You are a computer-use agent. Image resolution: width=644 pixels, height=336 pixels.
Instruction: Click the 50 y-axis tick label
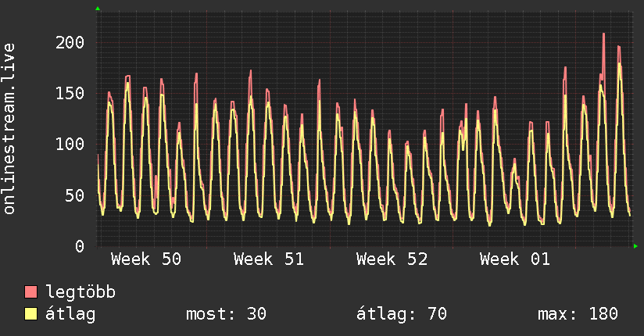pyautogui.click(x=75, y=195)
